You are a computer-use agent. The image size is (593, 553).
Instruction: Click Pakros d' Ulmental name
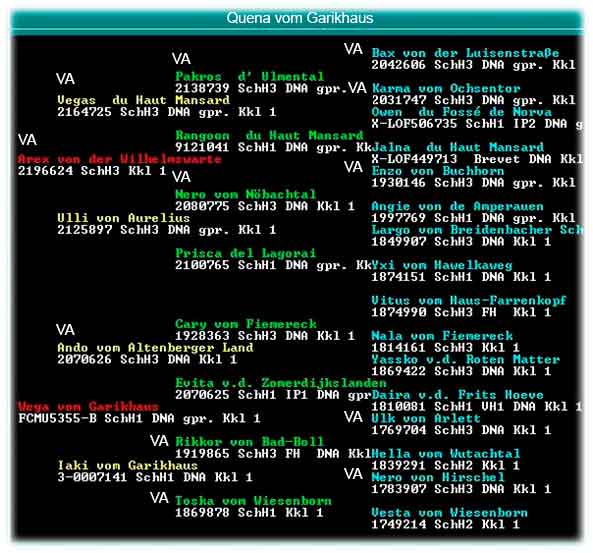(x=250, y=76)
